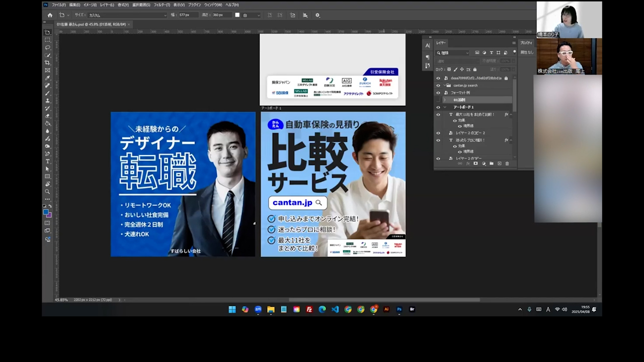Open the options bar gear settings
Screen dimensions: 644x362
click(x=317, y=15)
